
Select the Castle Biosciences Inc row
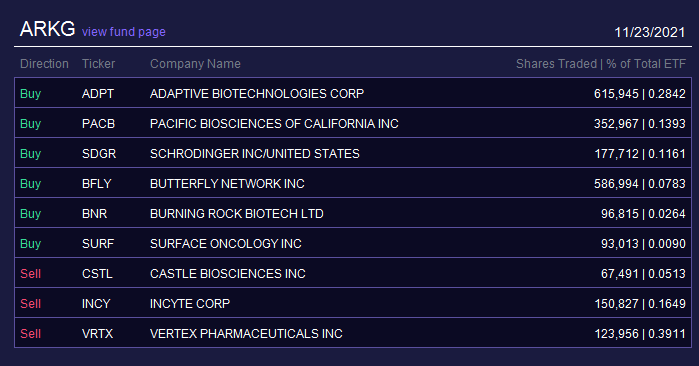(353, 273)
